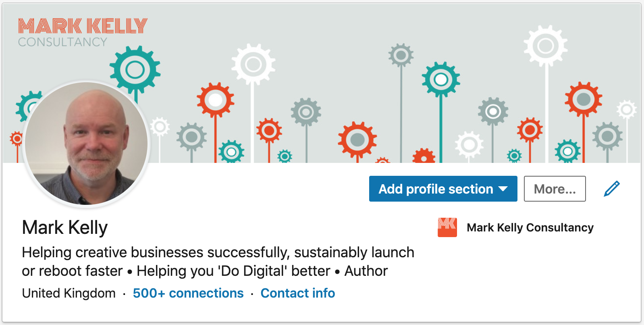Click the orange gear with the white center left of banner middle
The width and height of the screenshot is (644, 325).
[215, 100]
